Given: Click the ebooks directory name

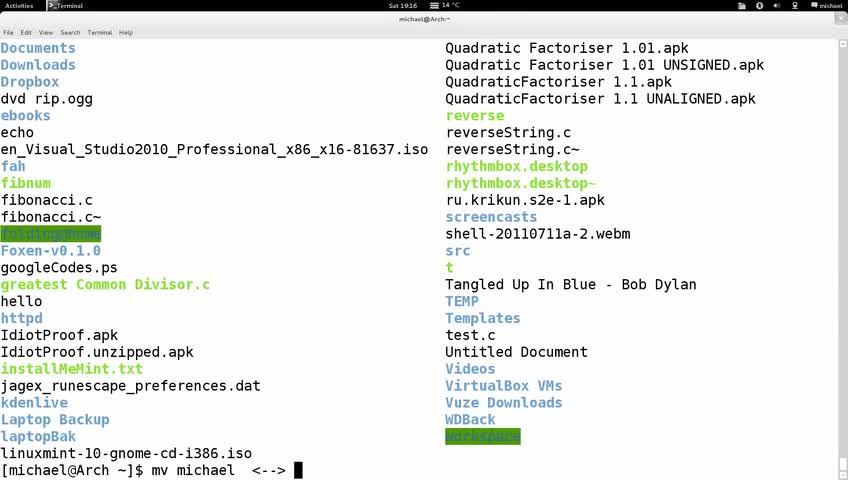Looking at the screenshot, I should click(25, 116).
